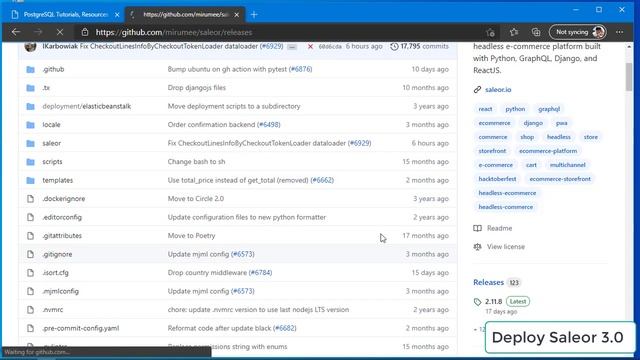Select the hacktoberfest topic tag

497,179
